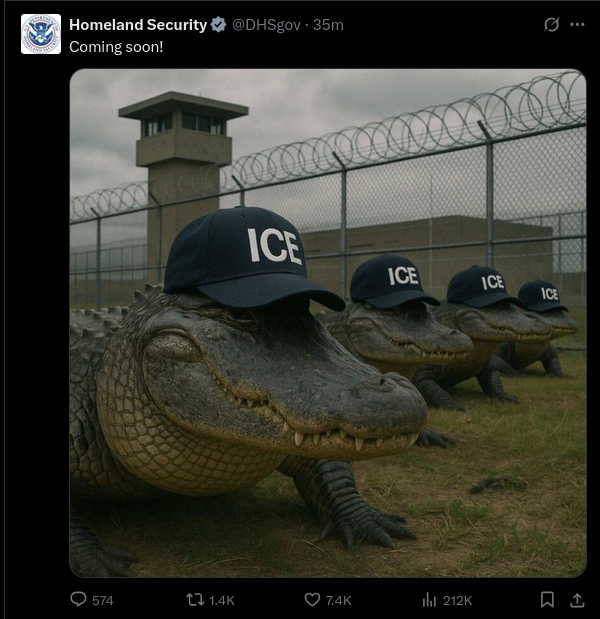Open the 35m timestamp permalink
The image size is (600, 619).
(x=328, y=25)
